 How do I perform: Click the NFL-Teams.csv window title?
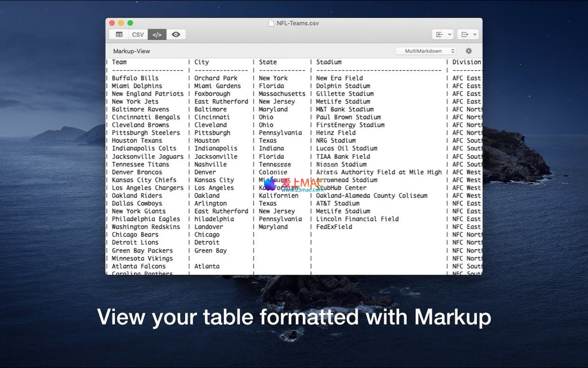[x=298, y=23]
